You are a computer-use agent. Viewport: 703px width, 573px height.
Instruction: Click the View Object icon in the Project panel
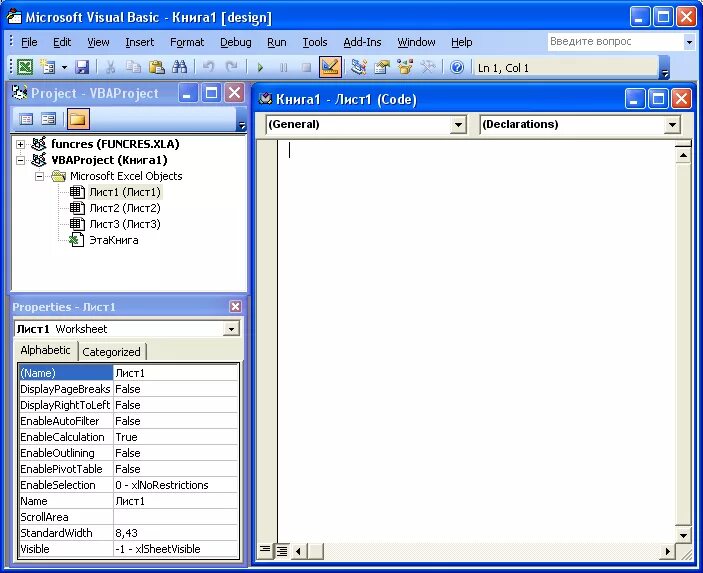[48, 119]
